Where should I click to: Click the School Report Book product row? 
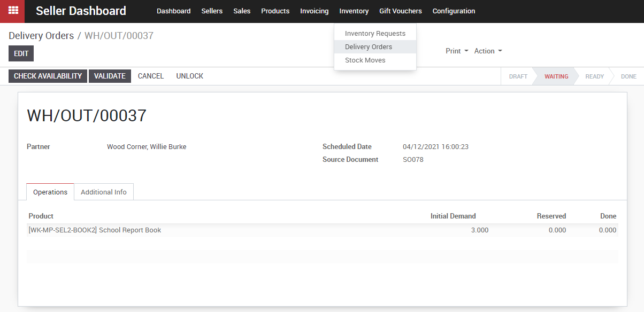[322, 230]
